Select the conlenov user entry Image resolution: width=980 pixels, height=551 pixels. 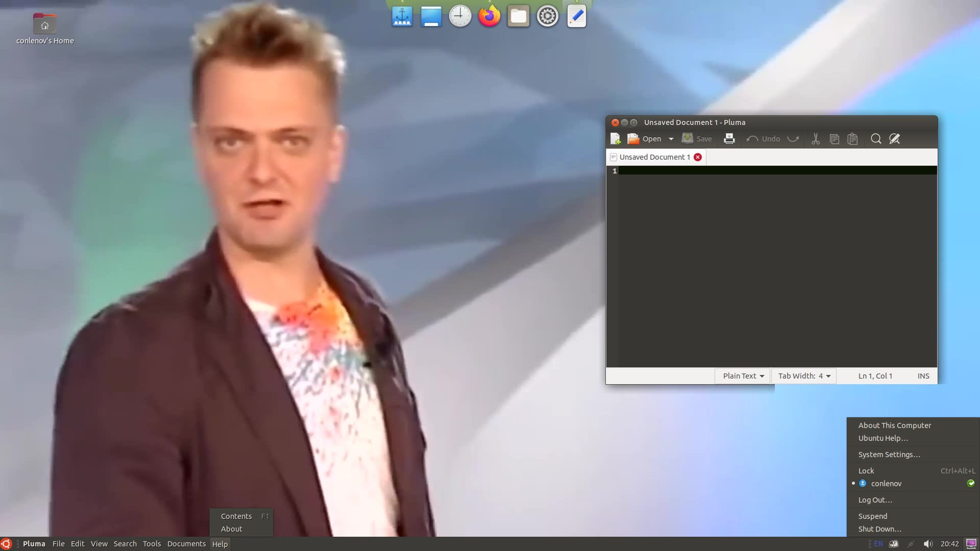913,484
